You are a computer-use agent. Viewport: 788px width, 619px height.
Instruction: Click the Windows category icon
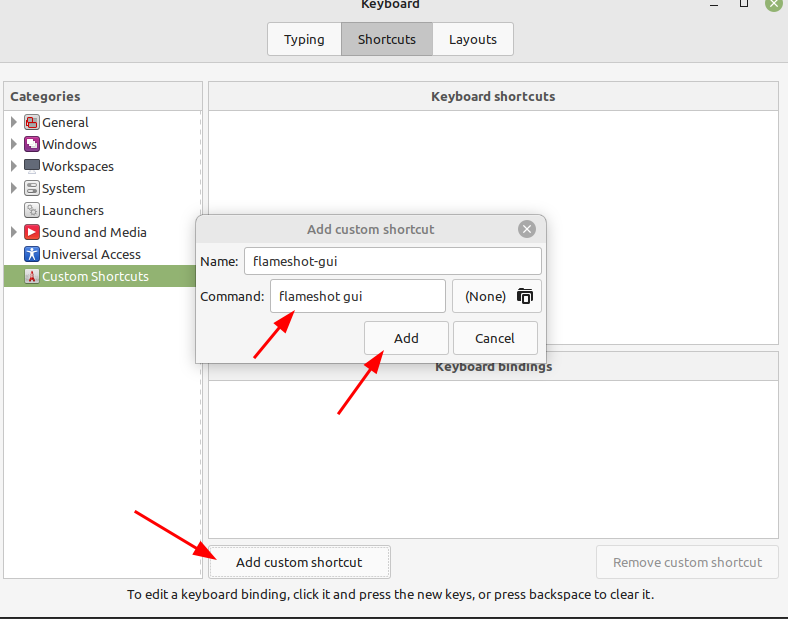point(31,145)
